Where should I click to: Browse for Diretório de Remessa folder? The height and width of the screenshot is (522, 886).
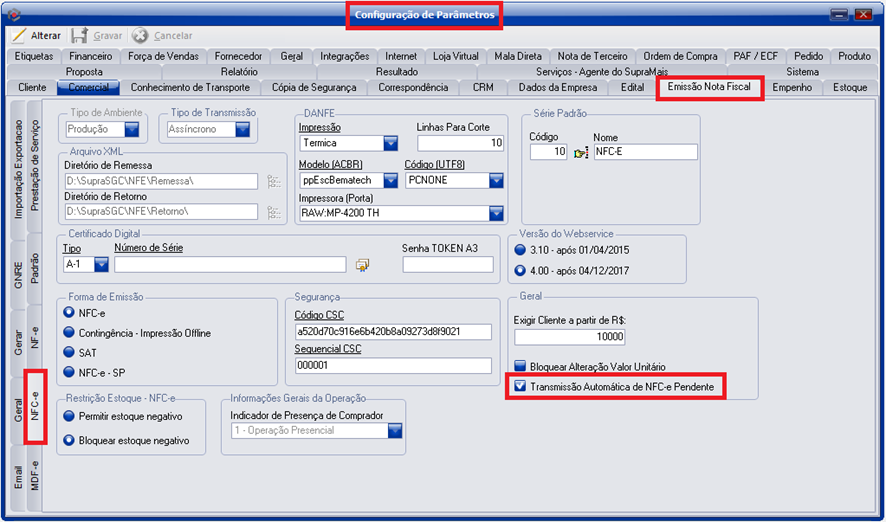coord(275,181)
